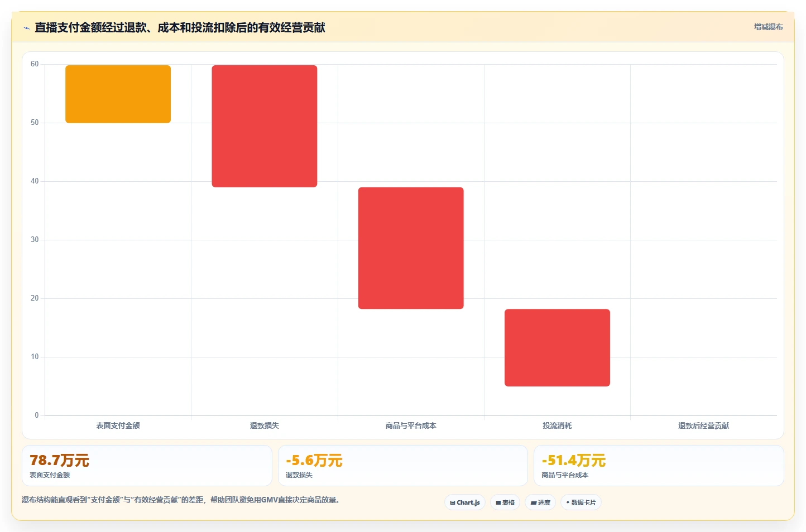This screenshot has width=806, height=532.
Task: Click the y-axis value 10
Action: tap(35, 357)
